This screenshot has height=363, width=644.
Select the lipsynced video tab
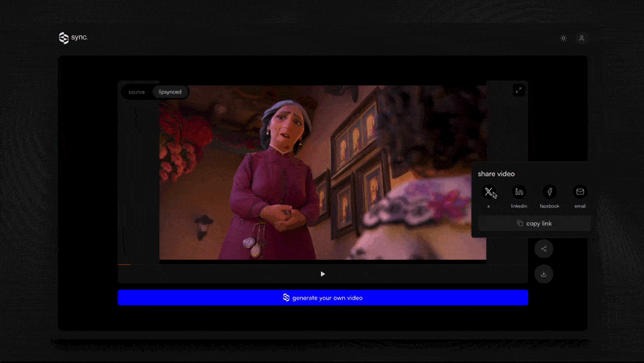(170, 92)
